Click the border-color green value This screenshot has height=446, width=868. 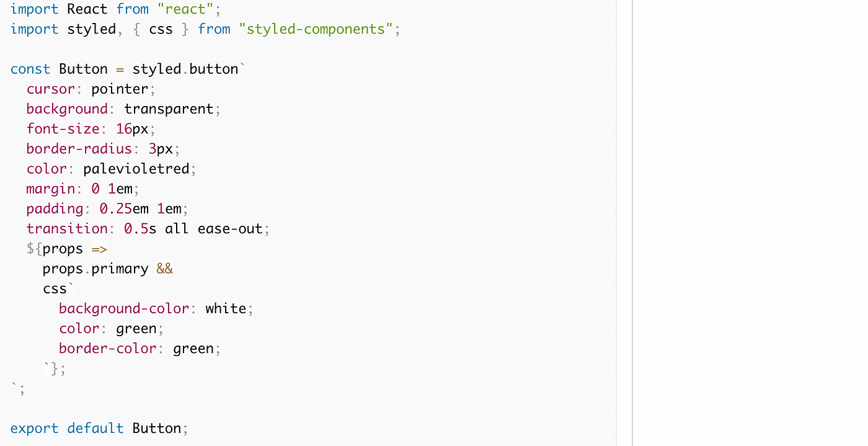coord(193,348)
